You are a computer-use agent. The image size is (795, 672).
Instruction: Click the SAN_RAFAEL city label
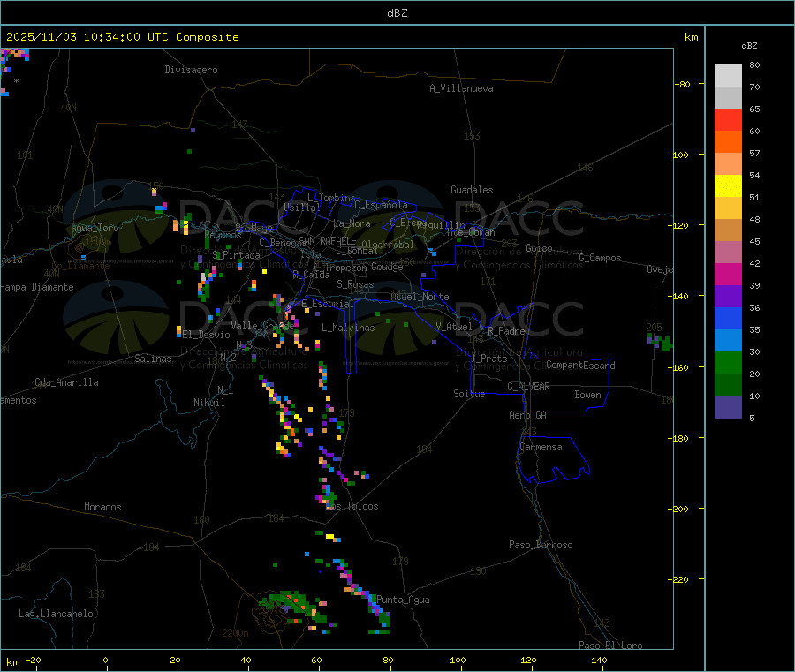pos(324,240)
